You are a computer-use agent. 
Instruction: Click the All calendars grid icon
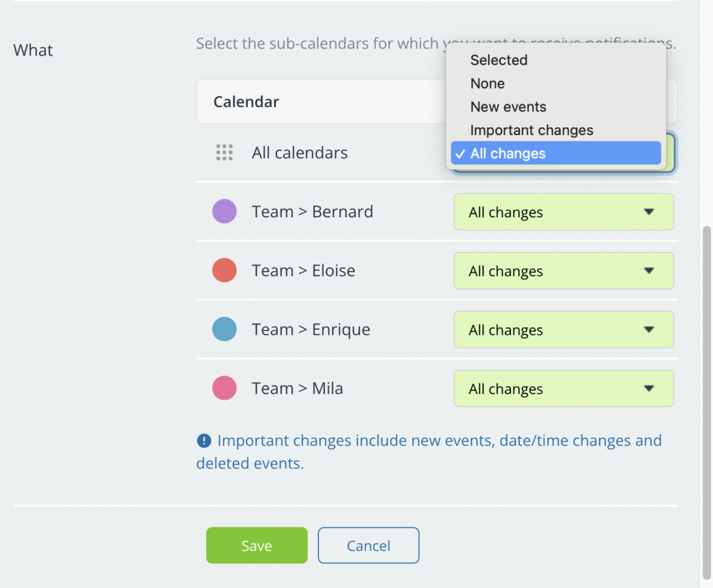click(x=224, y=152)
